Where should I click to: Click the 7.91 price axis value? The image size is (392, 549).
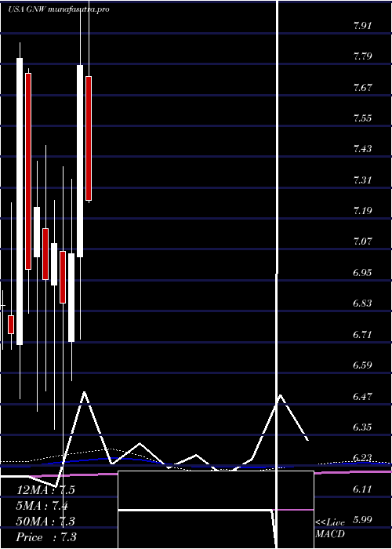[x=362, y=26]
